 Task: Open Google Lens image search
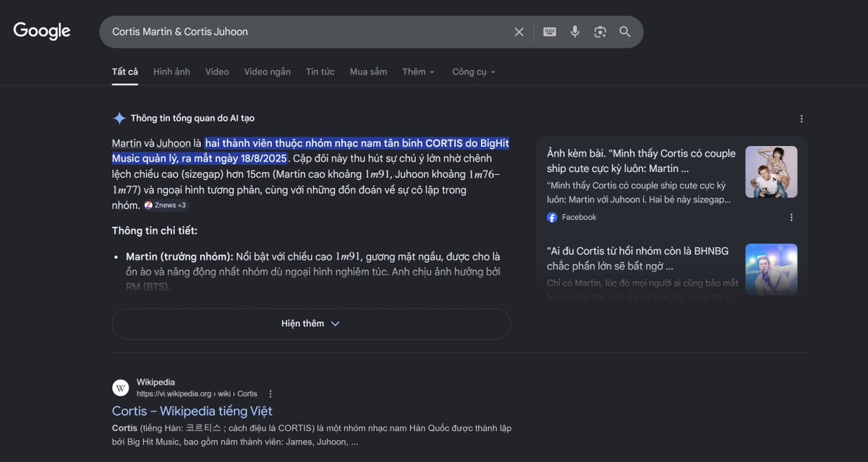tap(600, 32)
